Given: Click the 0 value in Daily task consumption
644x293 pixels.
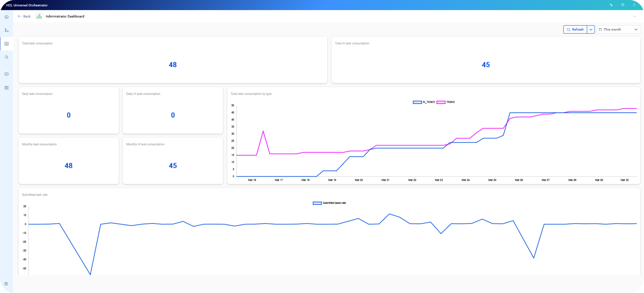Looking at the screenshot, I should 69,115.
